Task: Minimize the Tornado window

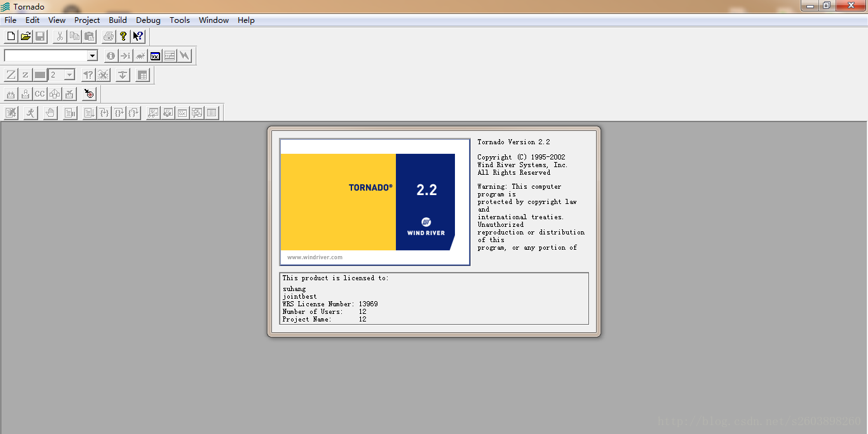Action: tap(809, 6)
